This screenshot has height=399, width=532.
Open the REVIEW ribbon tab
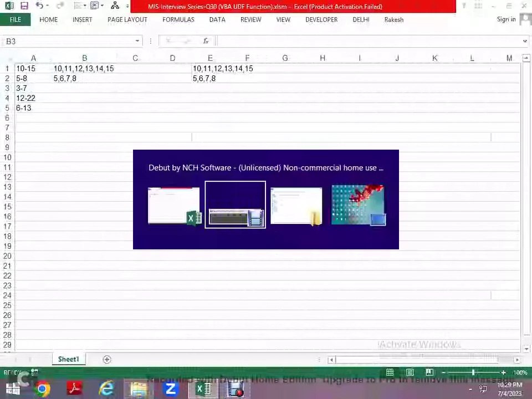point(251,20)
